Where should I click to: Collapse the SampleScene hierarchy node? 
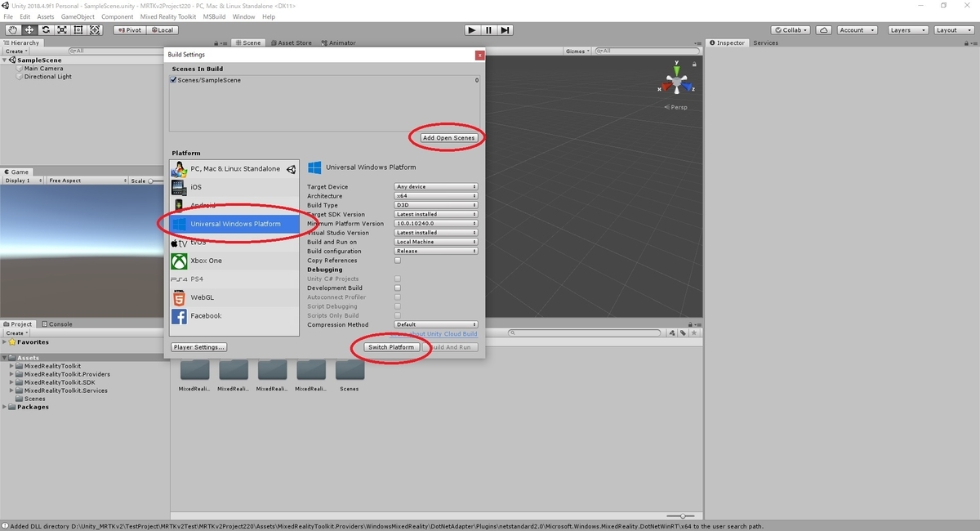[5, 60]
